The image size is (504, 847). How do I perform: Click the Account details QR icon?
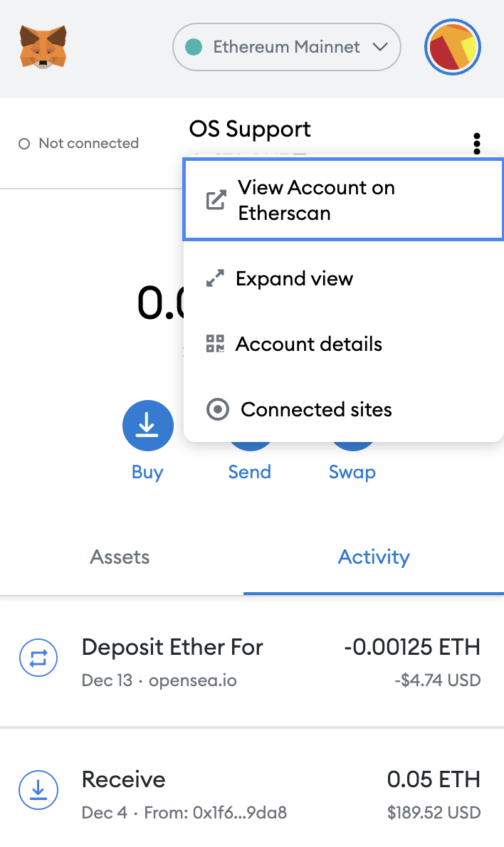pos(215,344)
